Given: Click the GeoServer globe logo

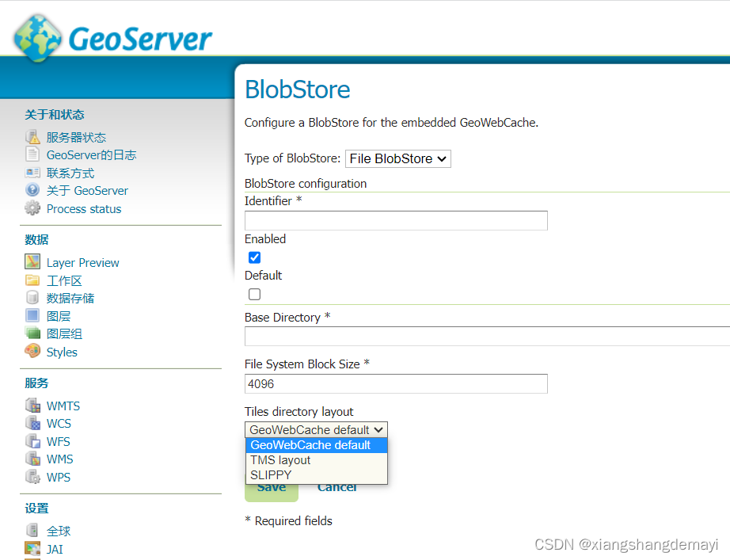Looking at the screenshot, I should 38,38.
